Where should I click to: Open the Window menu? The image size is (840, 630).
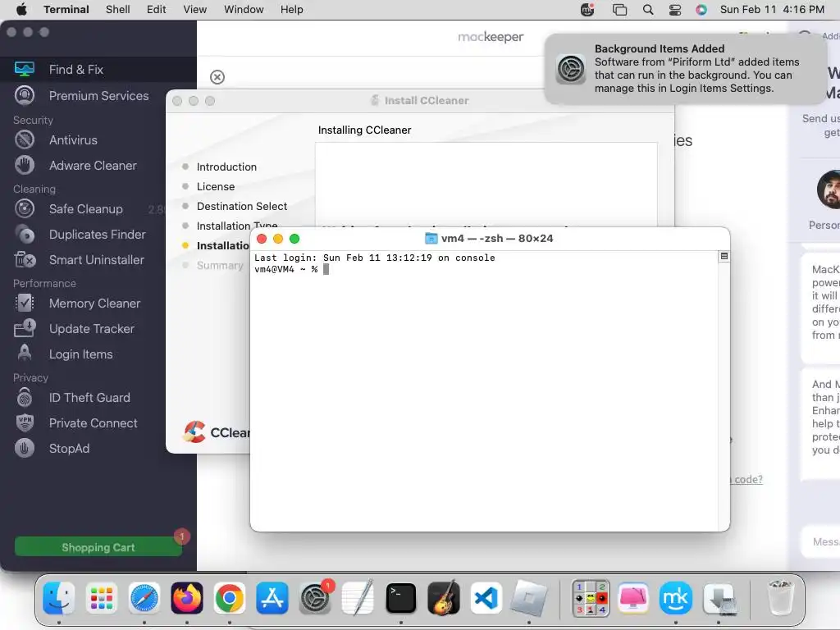coord(244,10)
